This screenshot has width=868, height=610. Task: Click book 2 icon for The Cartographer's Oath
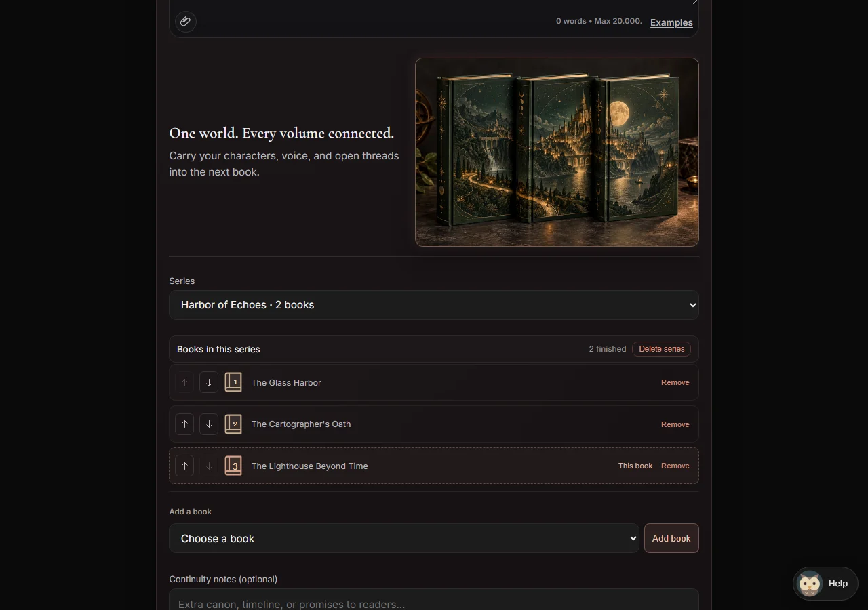[x=233, y=424]
